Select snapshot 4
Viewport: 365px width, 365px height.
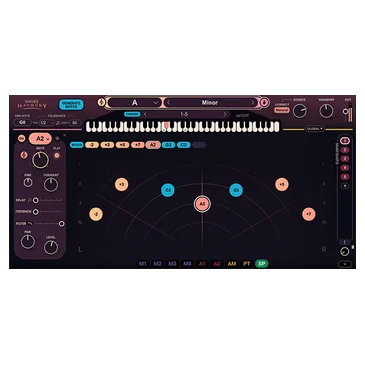[345, 168]
